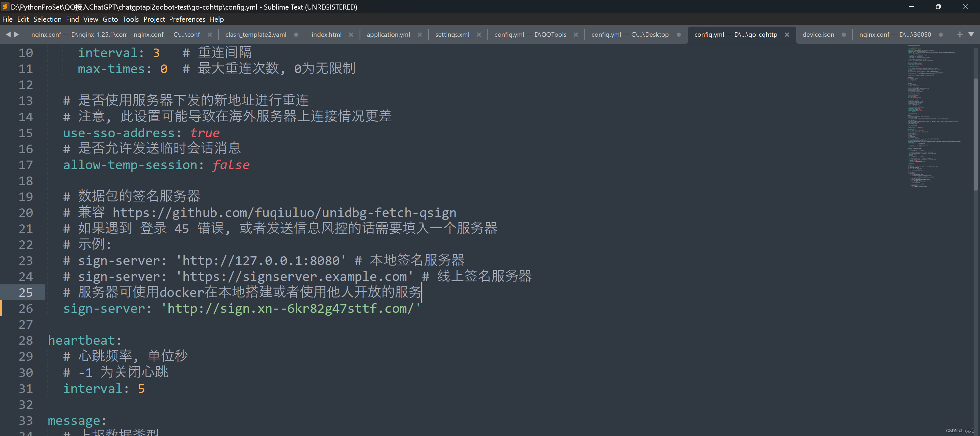
Task: Click the unsaved dot on config.yml Desktop tab
Action: tap(679, 34)
